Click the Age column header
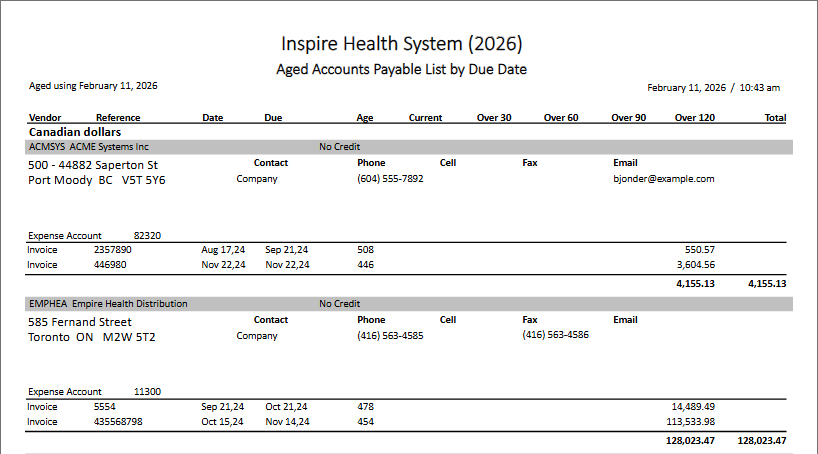Viewport: 818px width, 454px height. point(365,118)
